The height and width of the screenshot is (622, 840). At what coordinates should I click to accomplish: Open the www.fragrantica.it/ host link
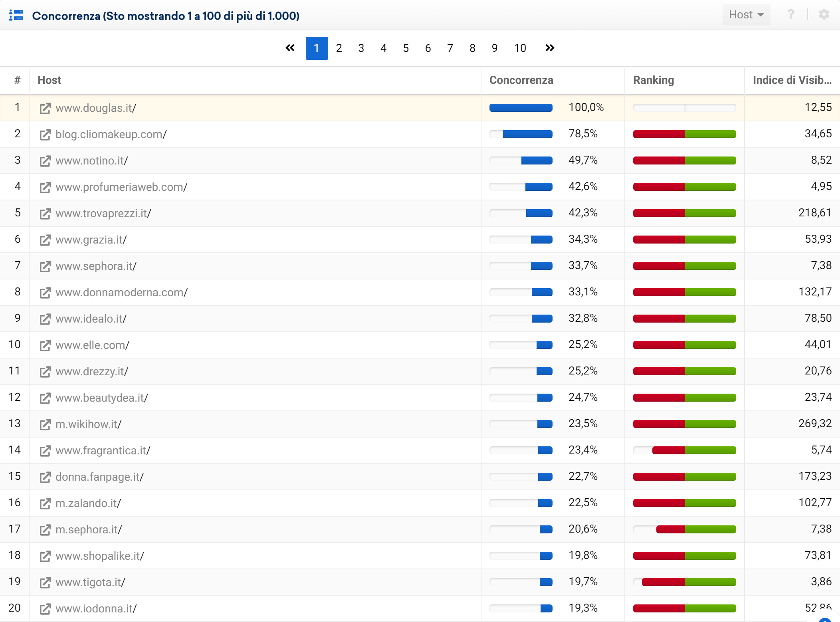(103, 451)
